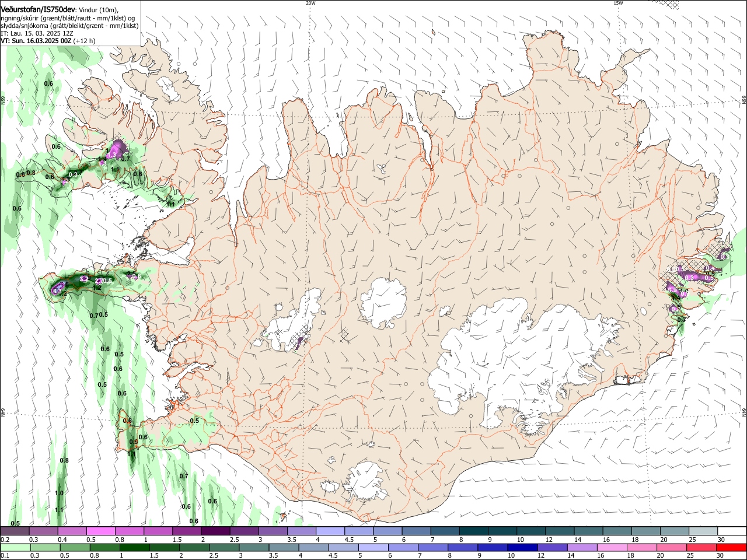Click the 0.3–0.5 light green swatch, lower scale
This screenshot has width=747, height=560.
46,547
